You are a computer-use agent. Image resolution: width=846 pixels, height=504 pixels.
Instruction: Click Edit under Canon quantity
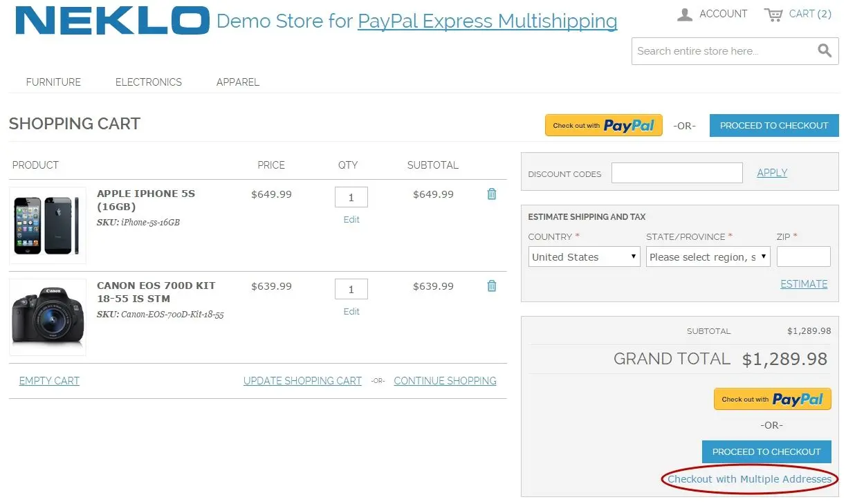[x=351, y=312]
